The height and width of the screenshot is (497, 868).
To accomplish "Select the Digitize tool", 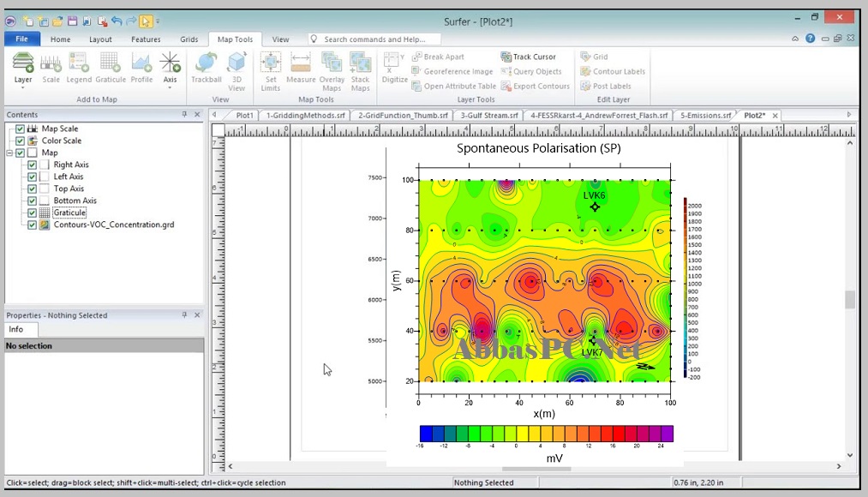I will 394,68.
